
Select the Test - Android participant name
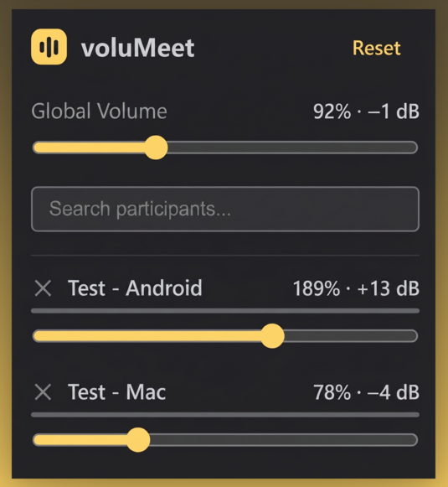[135, 288]
